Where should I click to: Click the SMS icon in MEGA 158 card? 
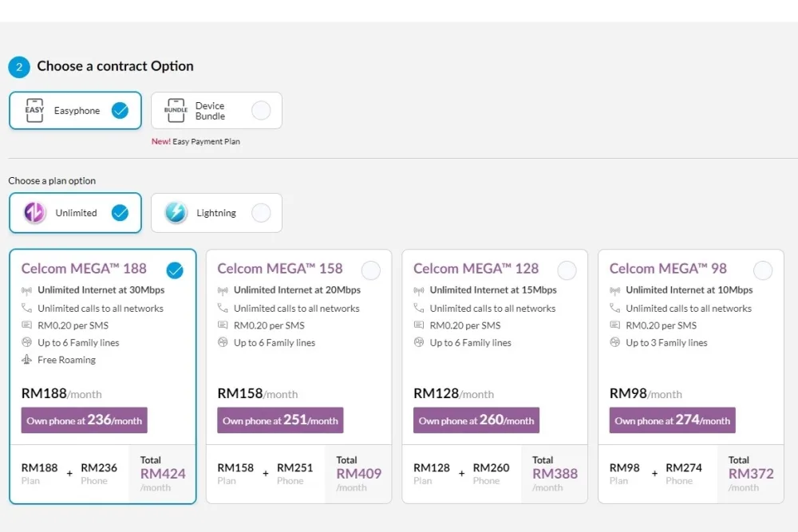223,325
